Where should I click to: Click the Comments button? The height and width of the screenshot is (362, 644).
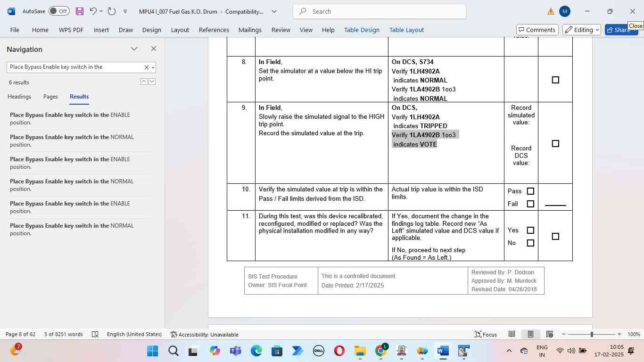point(537,30)
